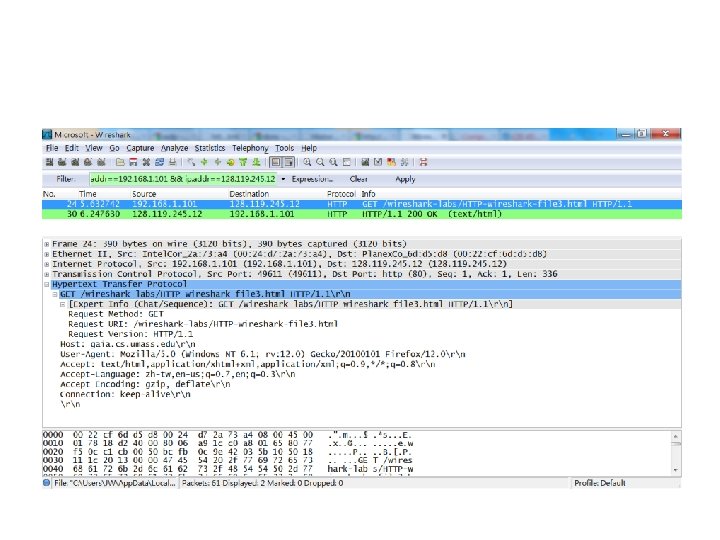Click Profile: Default in status bar
This screenshot has height=540, width=720.
click(x=600, y=483)
